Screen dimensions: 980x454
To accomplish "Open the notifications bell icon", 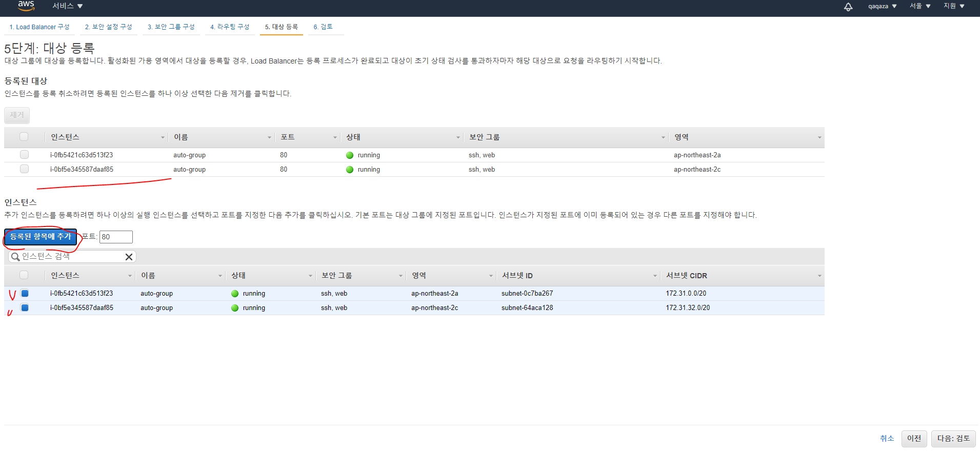I will (x=848, y=7).
